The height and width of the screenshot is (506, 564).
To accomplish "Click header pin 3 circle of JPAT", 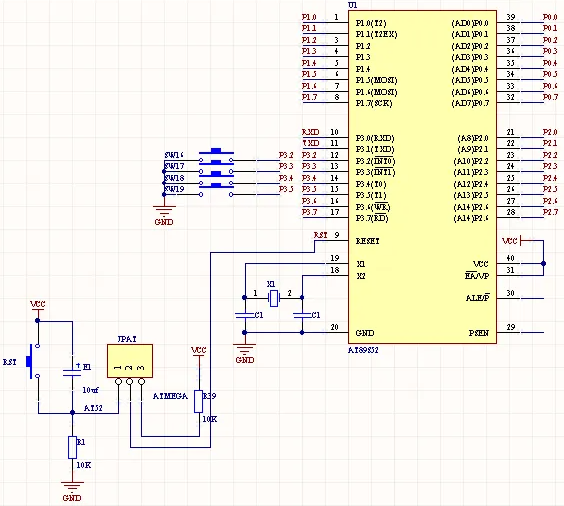I will tap(141, 381).
